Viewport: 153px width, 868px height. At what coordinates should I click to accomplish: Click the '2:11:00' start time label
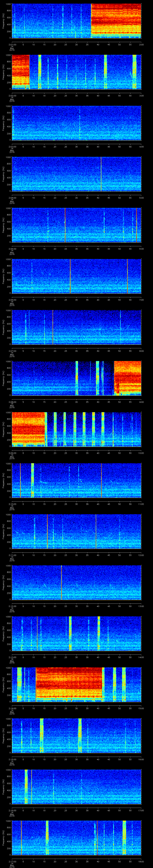[12, 555]
